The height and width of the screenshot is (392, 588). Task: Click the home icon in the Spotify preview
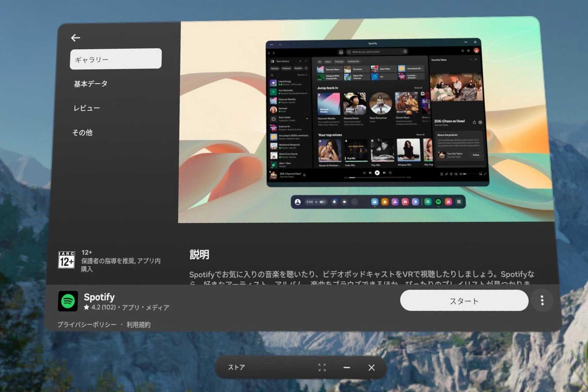pos(341,52)
